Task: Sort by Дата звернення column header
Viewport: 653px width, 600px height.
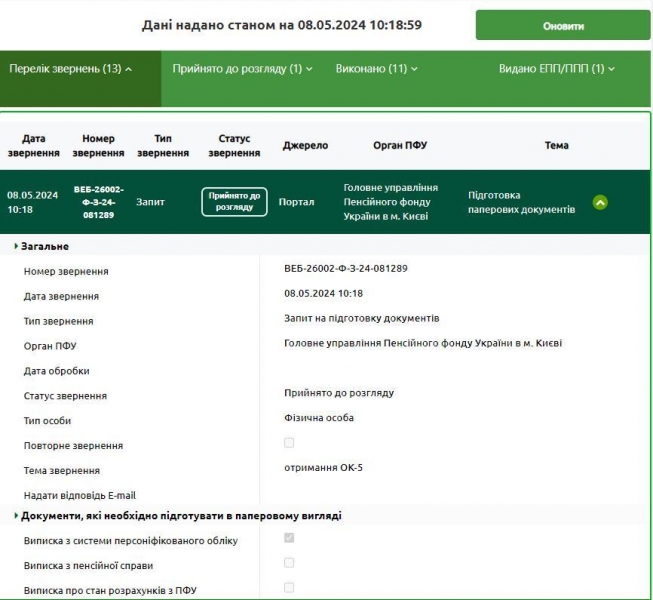Action: (33, 146)
